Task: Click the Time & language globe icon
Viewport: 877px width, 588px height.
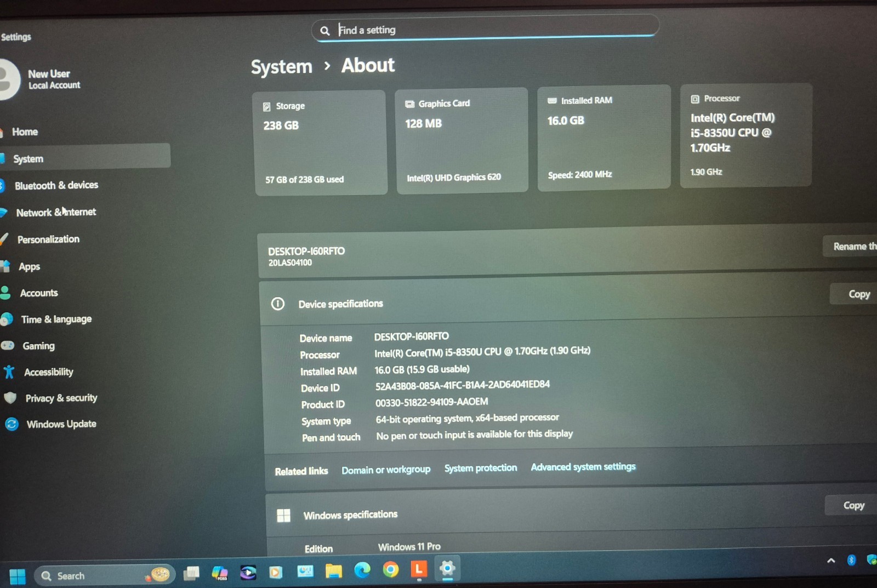Action: [x=7, y=319]
